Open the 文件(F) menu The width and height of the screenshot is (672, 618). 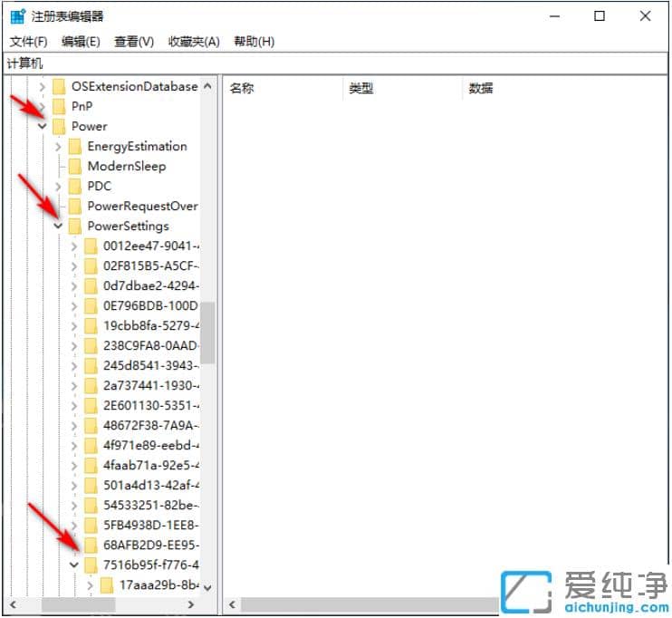[28, 42]
